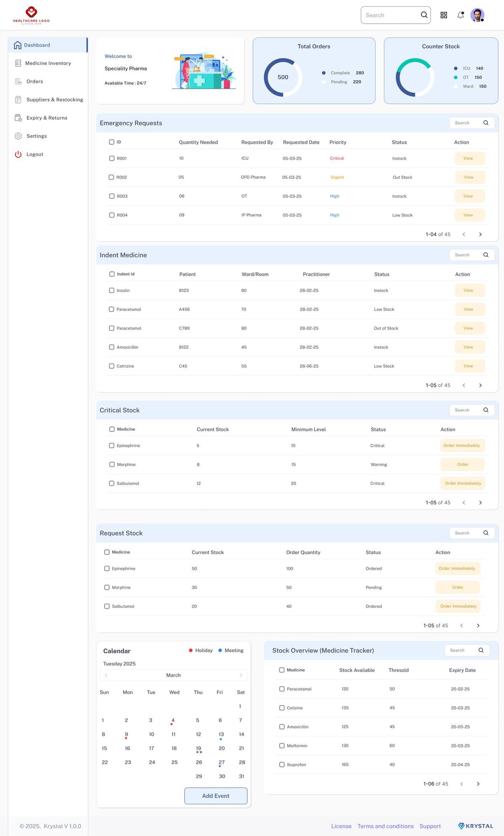This screenshot has width=504, height=836.
Task: Go to next page of Emergency Requests
Action: pos(480,235)
